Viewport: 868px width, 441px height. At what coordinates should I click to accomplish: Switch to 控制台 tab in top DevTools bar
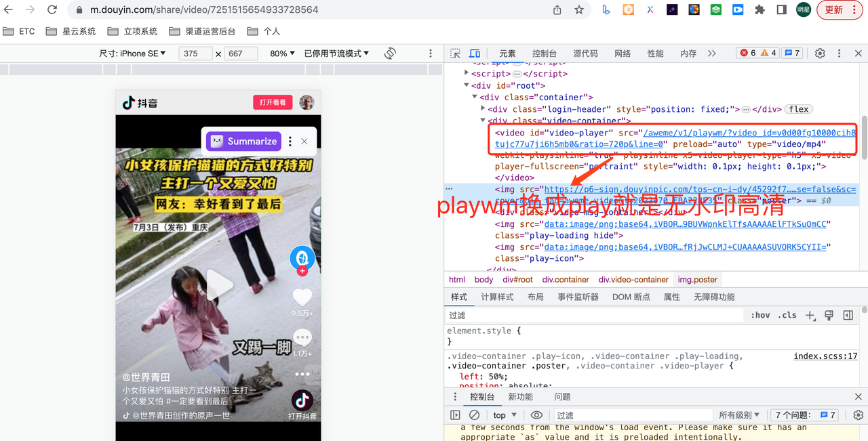point(545,54)
